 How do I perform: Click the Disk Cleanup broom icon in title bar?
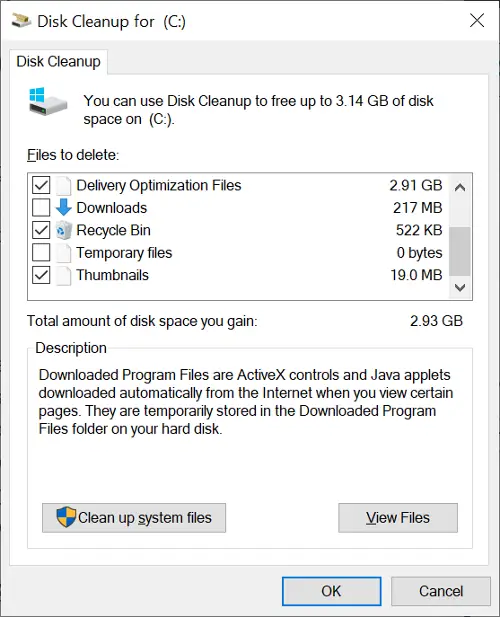click(x=21, y=20)
